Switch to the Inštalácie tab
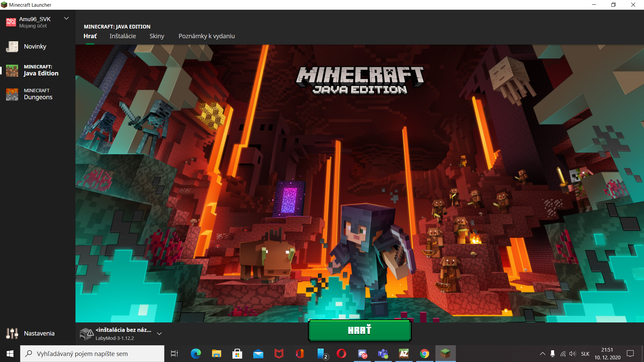The image size is (644, 362). pyautogui.click(x=122, y=36)
